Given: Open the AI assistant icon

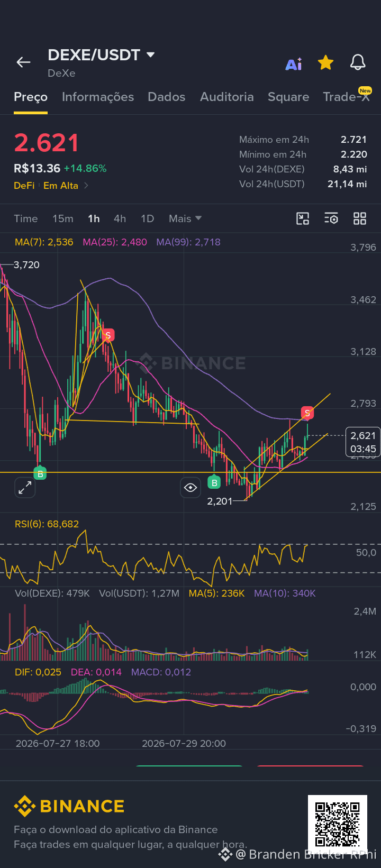Looking at the screenshot, I should 294,63.
